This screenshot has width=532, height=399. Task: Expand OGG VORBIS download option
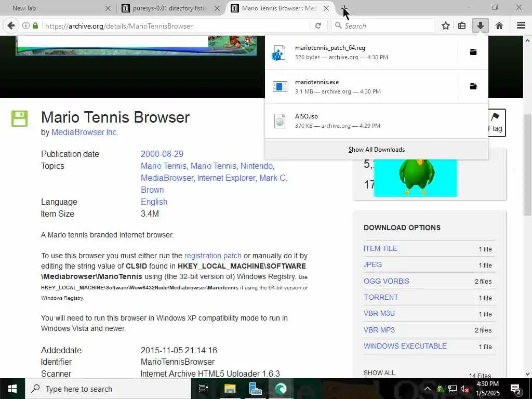(x=387, y=281)
